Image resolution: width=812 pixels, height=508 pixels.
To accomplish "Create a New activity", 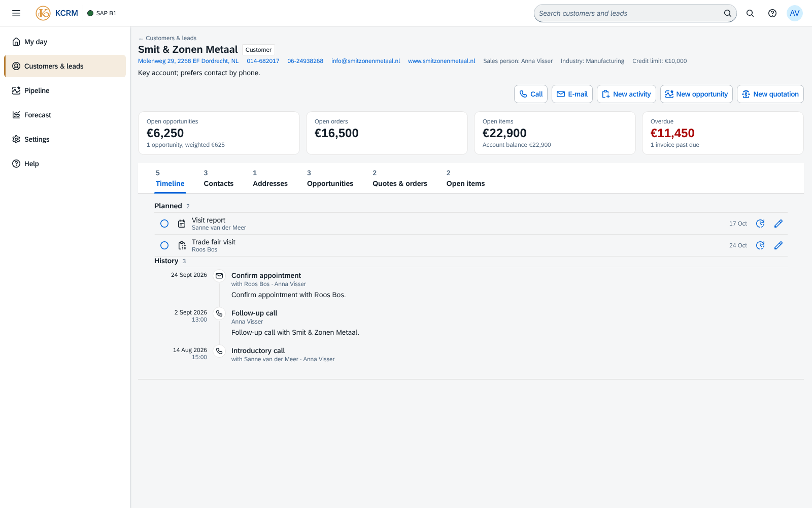I will coord(626,94).
